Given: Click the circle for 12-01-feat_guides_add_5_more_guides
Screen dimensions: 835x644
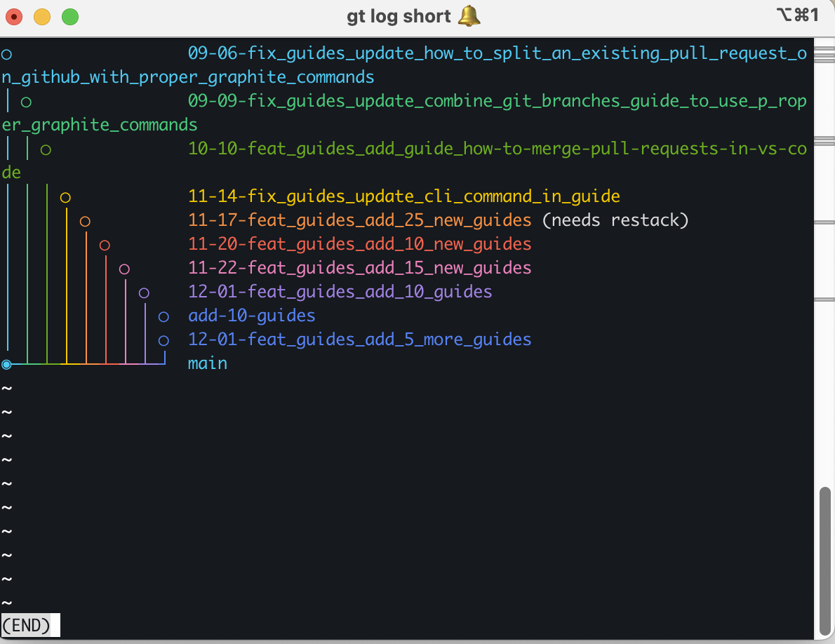Looking at the screenshot, I should (x=163, y=340).
